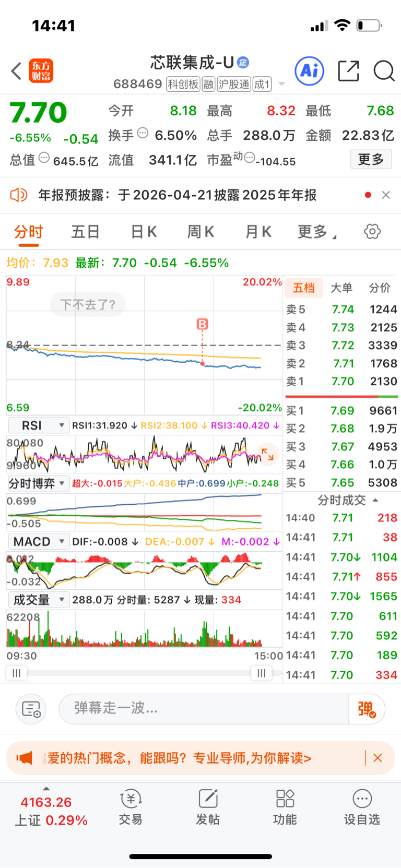Tap the 弹 send danmaku button
The width and height of the screenshot is (401, 868).
367,709
